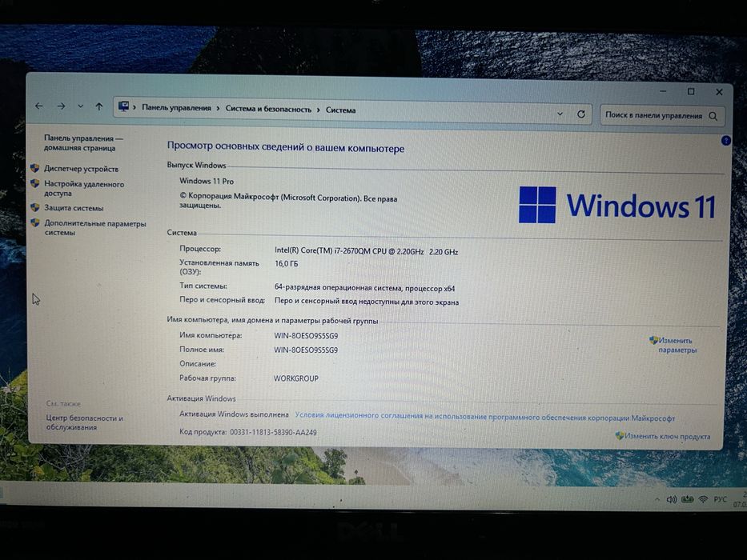Select processor value 'i7-2670QM CPU @ 2.20GHz'

(379, 251)
